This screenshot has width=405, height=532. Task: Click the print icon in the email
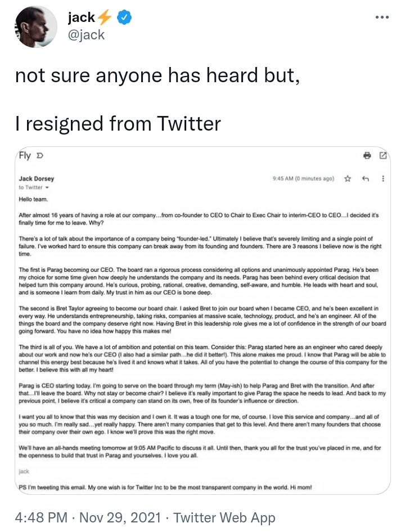(x=367, y=156)
